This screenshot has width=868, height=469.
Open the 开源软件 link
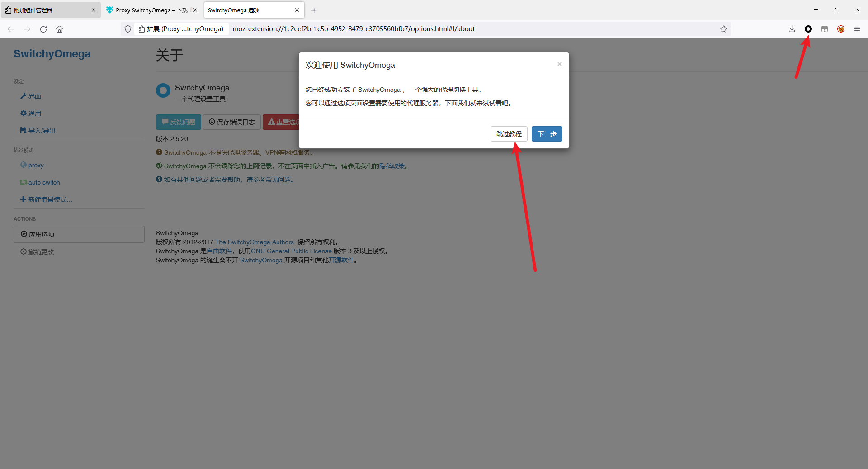[x=341, y=260]
